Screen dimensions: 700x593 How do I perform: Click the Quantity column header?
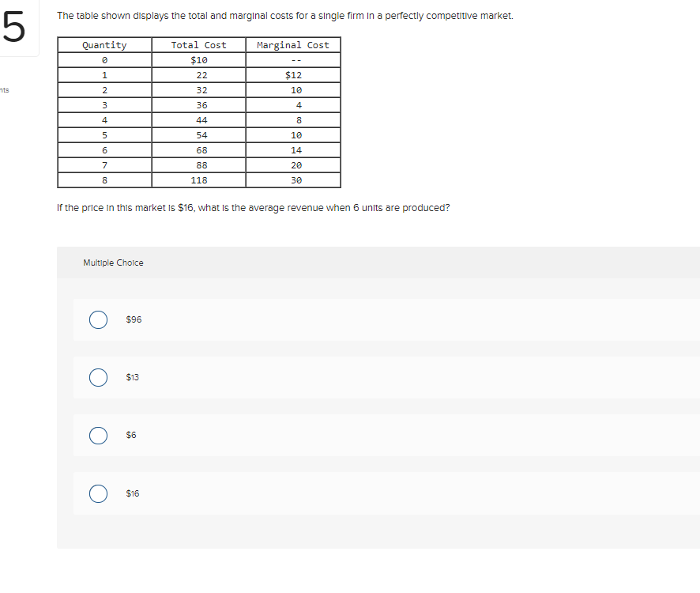103,45
